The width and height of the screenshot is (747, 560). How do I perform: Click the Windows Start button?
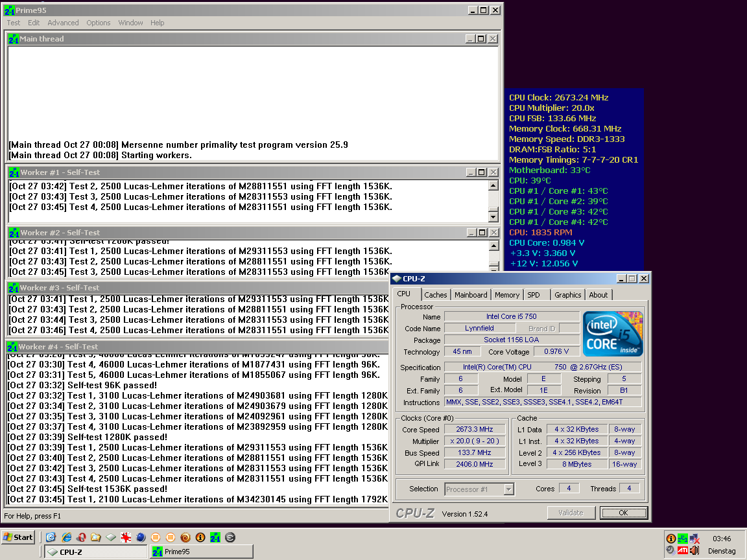[x=18, y=537]
